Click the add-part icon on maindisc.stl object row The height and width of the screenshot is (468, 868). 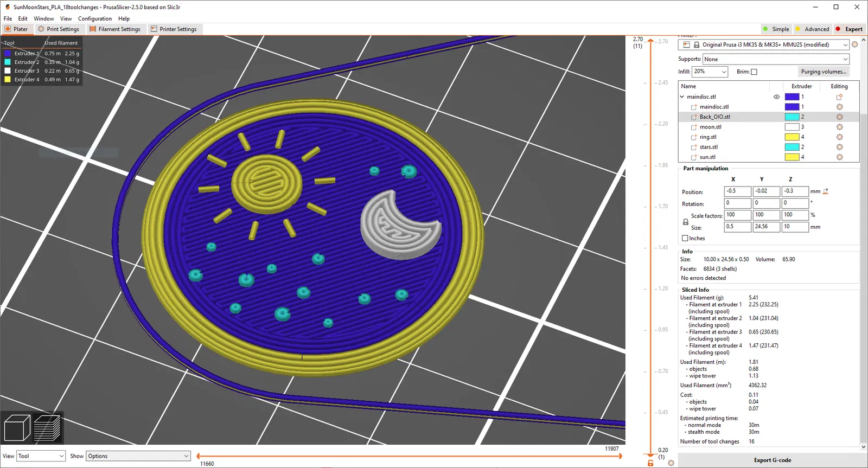click(839, 97)
